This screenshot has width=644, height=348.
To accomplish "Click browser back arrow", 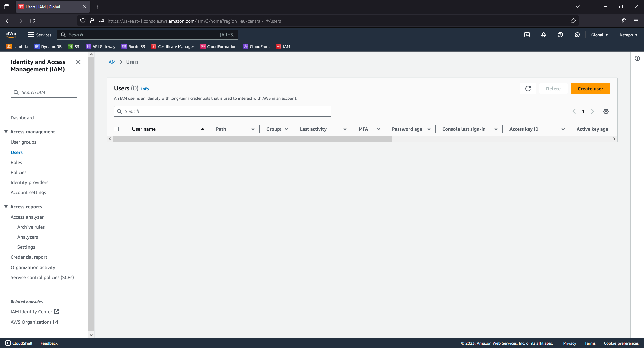I will click(x=8, y=21).
